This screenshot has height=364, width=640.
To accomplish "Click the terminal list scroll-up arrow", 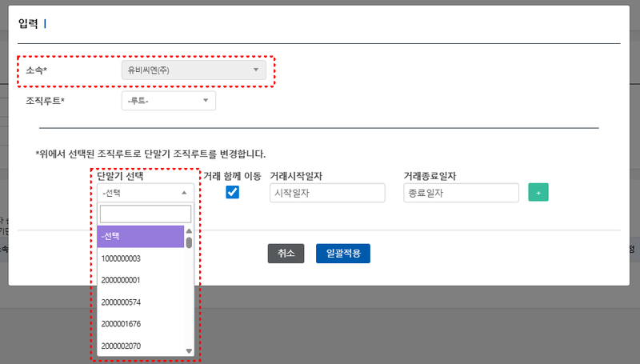I will [x=189, y=231].
